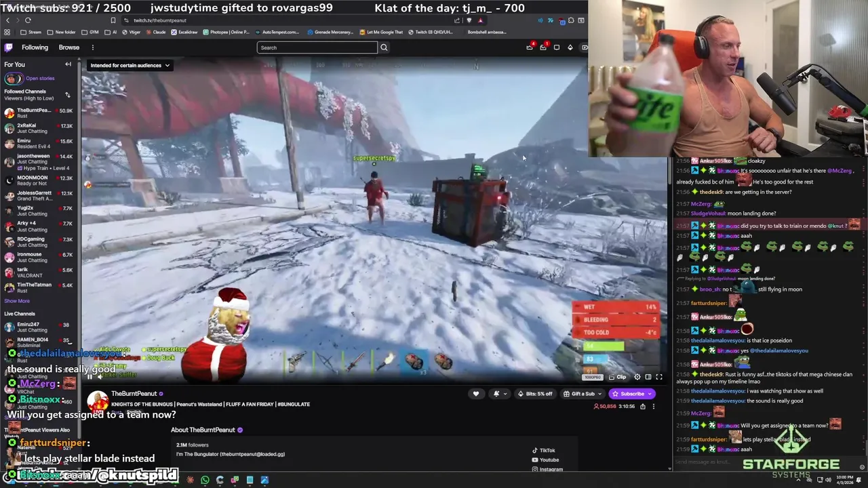Image resolution: width=868 pixels, height=488 pixels.
Task: Open the whispers chat bubble icon
Action: click(x=557, y=47)
